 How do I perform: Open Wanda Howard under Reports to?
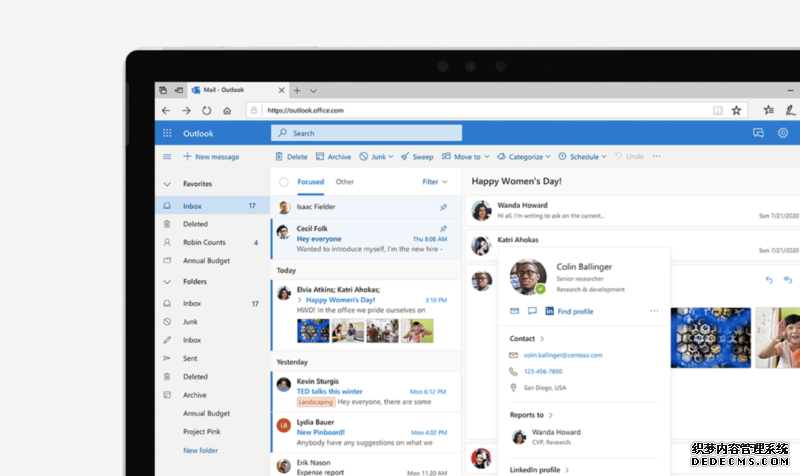point(546,437)
